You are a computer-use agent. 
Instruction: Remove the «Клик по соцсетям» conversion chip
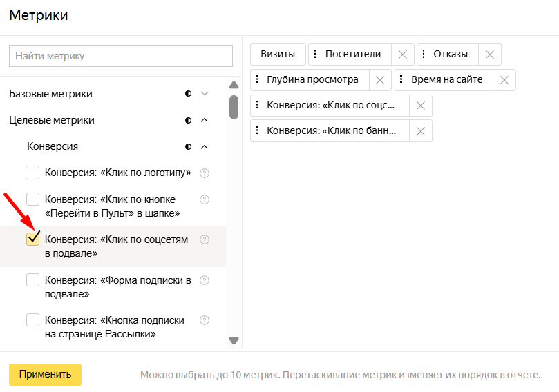point(420,106)
